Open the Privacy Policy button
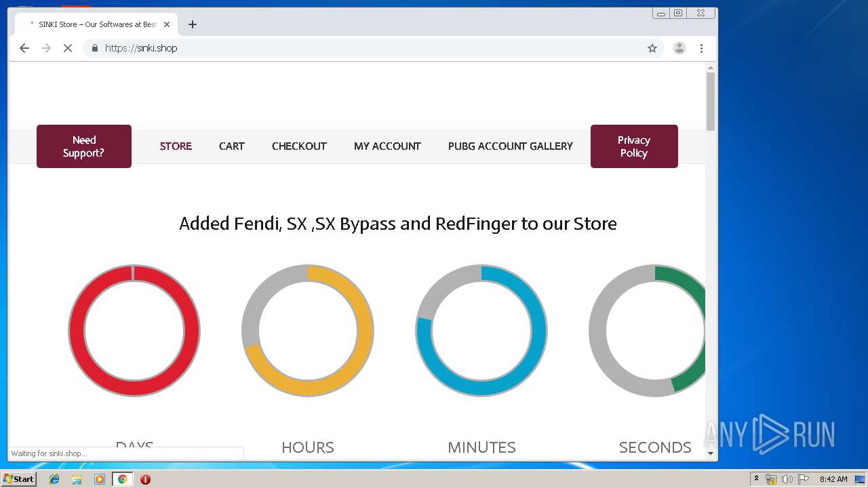868x488 pixels. [x=634, y=146]
